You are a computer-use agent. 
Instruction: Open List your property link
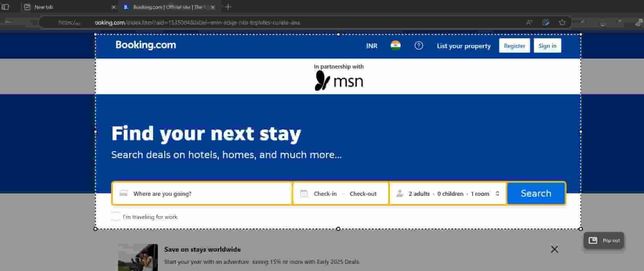click(464, 46)
